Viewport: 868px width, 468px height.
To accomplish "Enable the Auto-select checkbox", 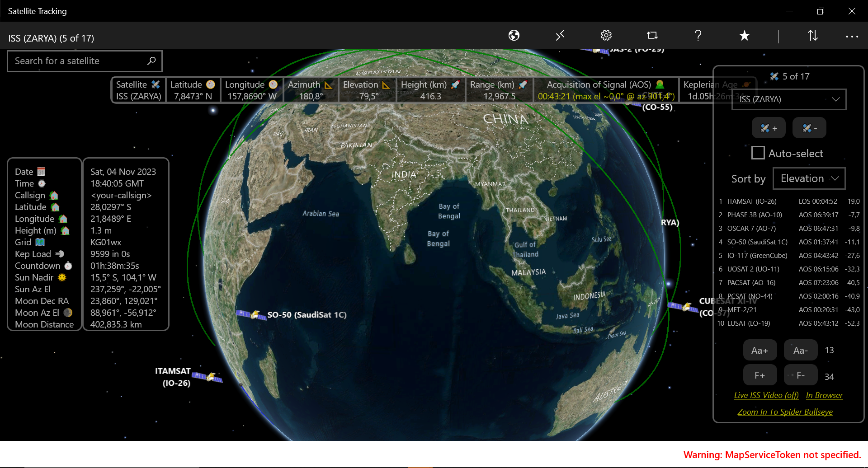I will 758,153.
